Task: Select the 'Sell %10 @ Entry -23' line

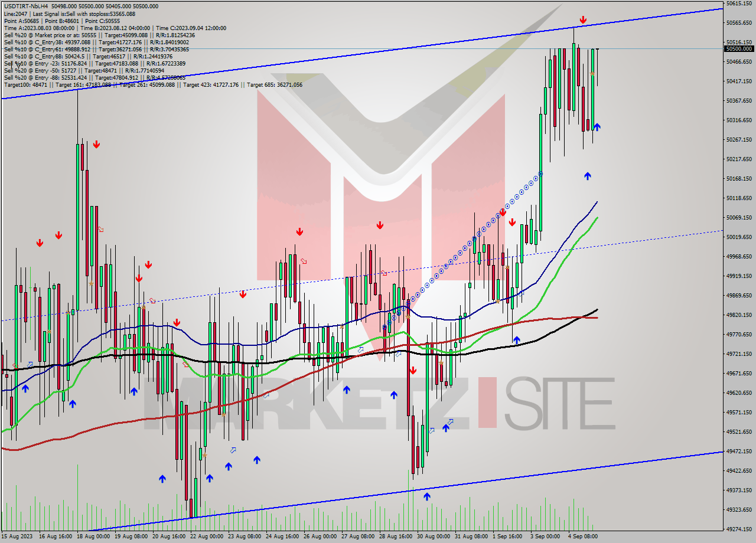Action: pos(94,63)
